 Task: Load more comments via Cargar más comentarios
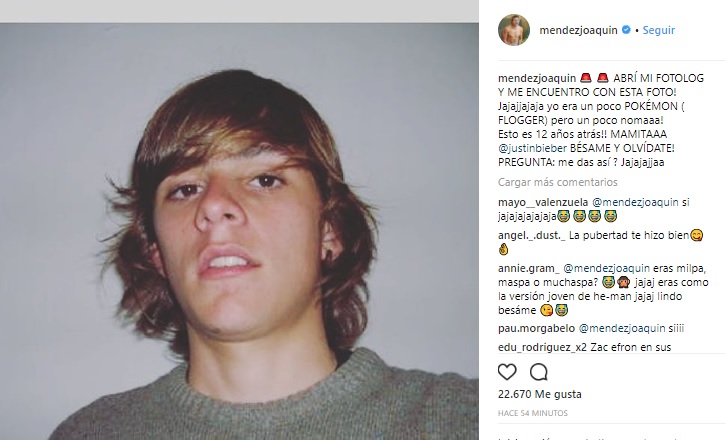click(560, 182)
